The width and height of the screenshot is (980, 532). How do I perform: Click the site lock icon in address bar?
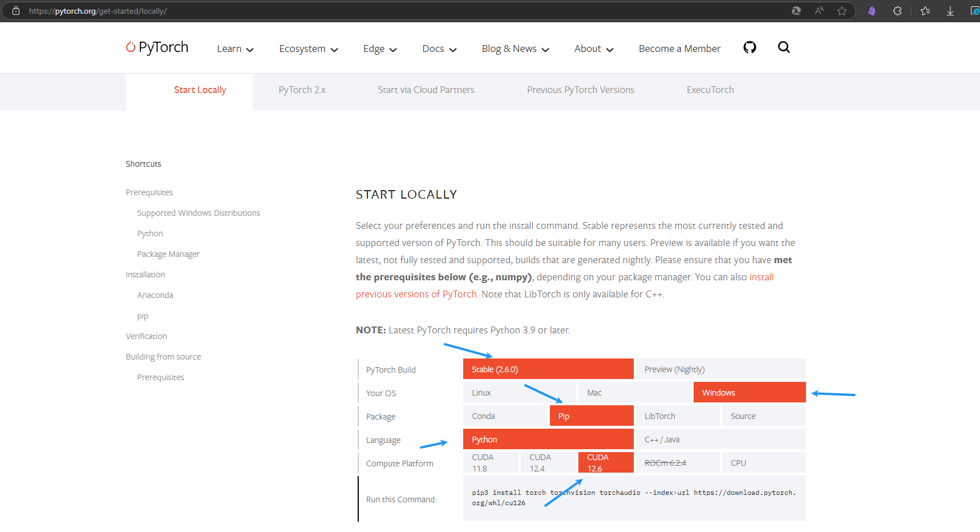[x=16, y=11]
